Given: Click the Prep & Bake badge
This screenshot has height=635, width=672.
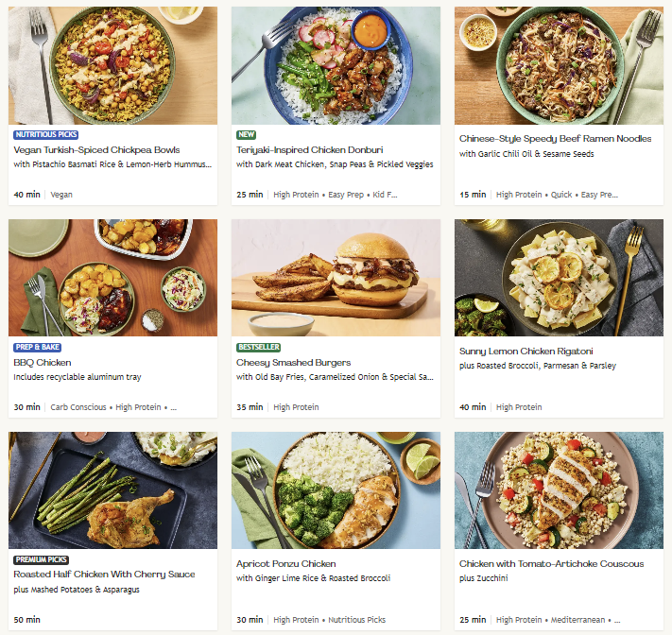Looking at the screenshot, I should click(x=38, y=348).
